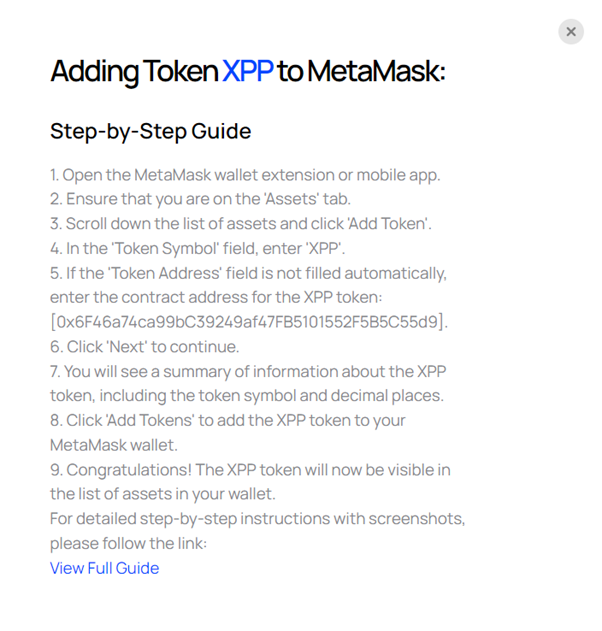Click step 5 line about 'Token Address' field
Screen dimensions: 602x631
[x=248, y=273]
